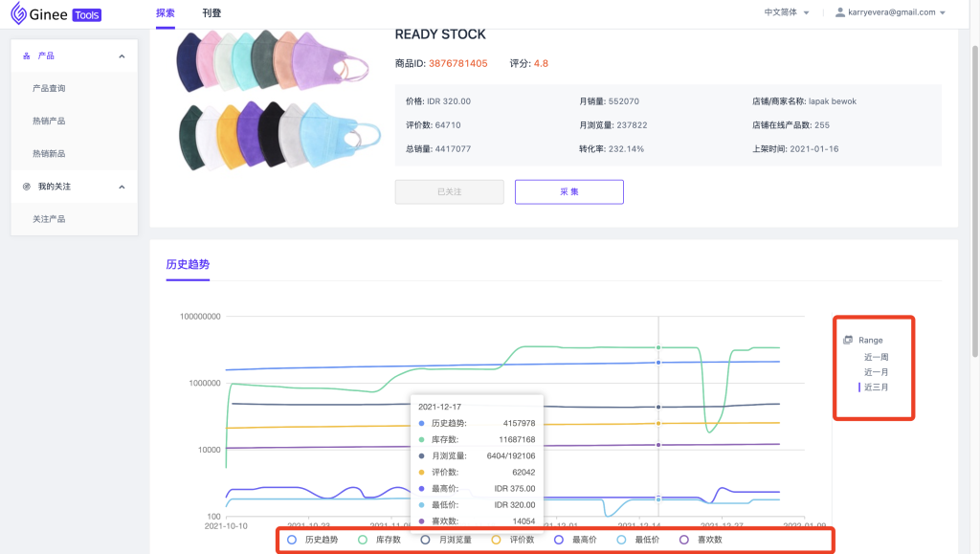Screen dimensions: 980x554
Task: Click the Range calendar icon
Action: 848,340
